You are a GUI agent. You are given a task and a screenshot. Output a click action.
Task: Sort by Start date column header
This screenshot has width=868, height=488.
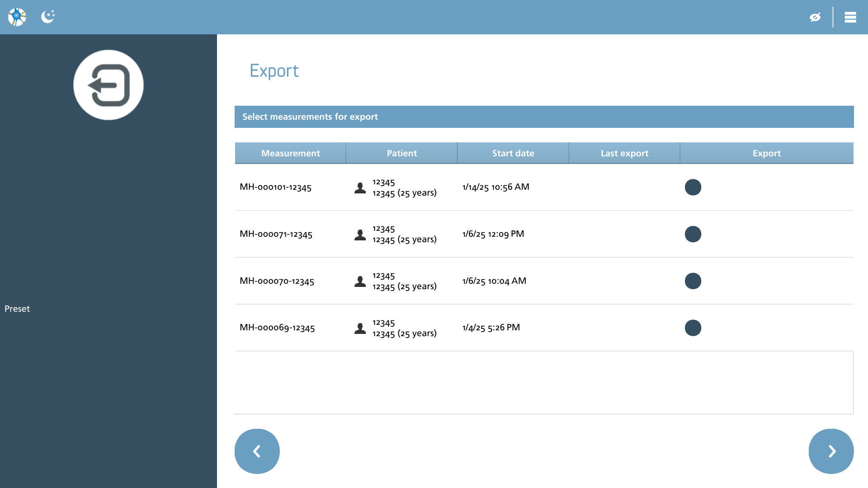pyautogui.click(x=513, y=153)
